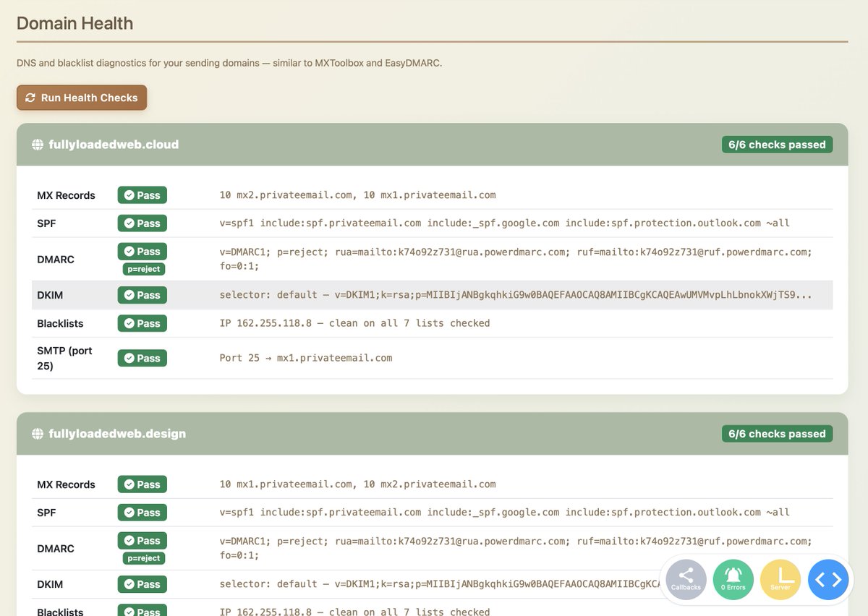Click the MX Records label under fullyloadedweb.design
The image size is (868, 616).
(x=66, y=484)
